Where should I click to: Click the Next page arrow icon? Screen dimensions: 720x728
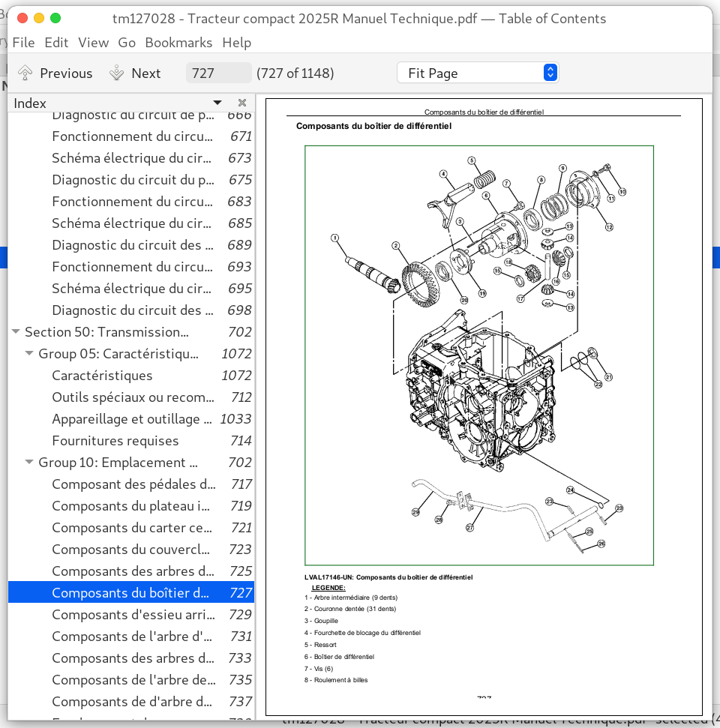pos(116,73)
